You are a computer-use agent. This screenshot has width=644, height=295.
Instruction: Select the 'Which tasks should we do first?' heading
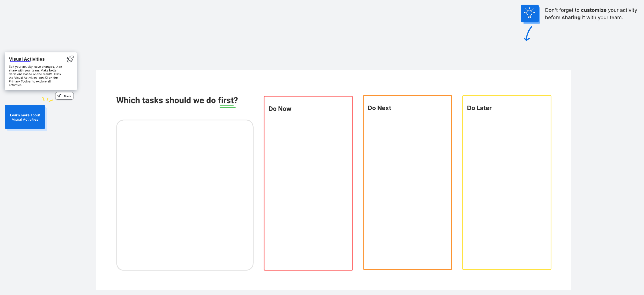coord(177,100)
